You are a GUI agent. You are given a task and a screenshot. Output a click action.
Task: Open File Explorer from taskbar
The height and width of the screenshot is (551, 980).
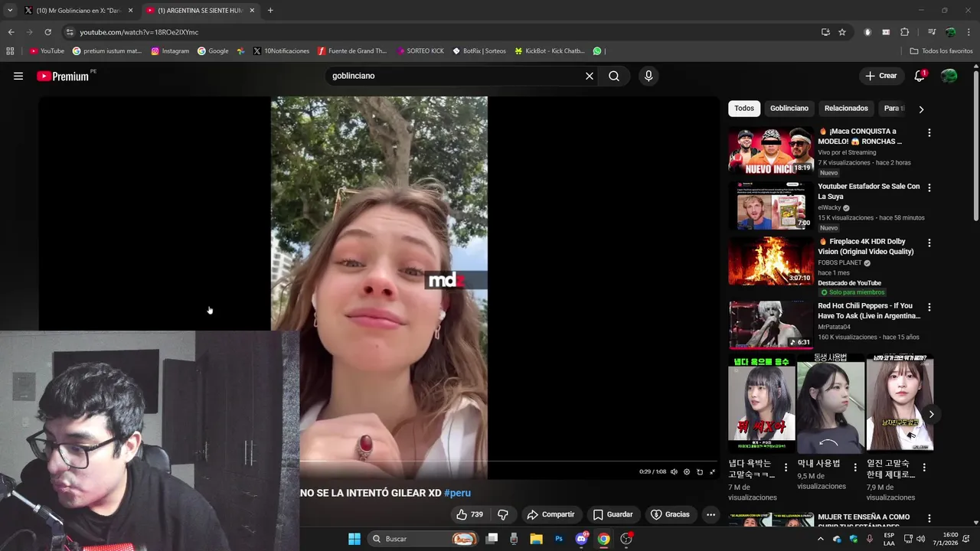pyautogui.click(x=536, y=539)
